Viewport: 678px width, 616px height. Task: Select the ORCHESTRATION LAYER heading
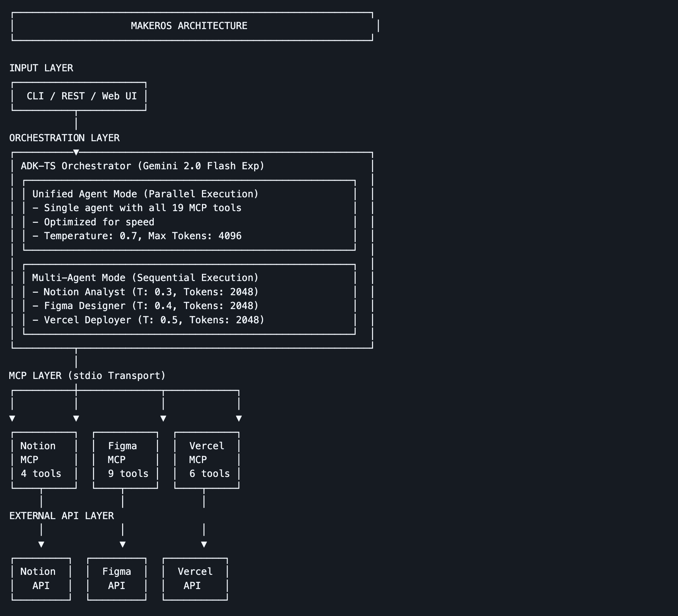point(64,138)
